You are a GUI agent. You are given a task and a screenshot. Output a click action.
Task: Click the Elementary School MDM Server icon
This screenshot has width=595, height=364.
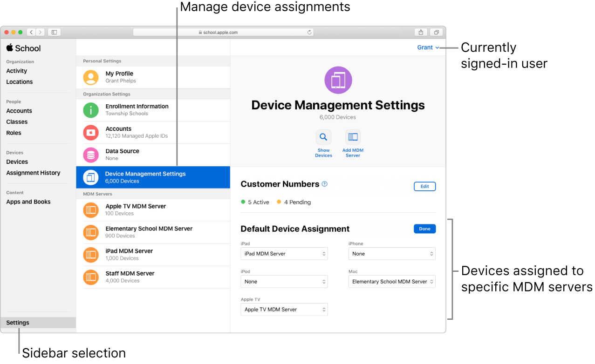(x=91, y=232)
